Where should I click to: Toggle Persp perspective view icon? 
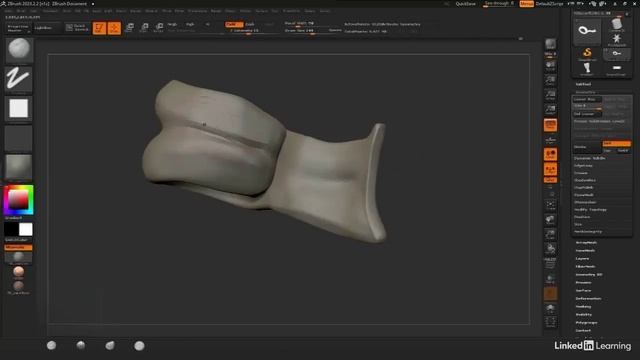(550, 125)
